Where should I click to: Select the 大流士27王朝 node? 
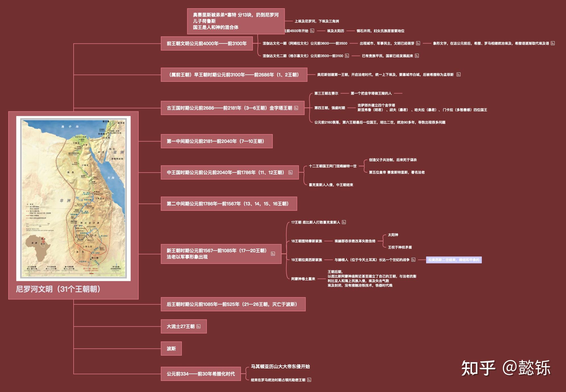click(x=184, y=326)
